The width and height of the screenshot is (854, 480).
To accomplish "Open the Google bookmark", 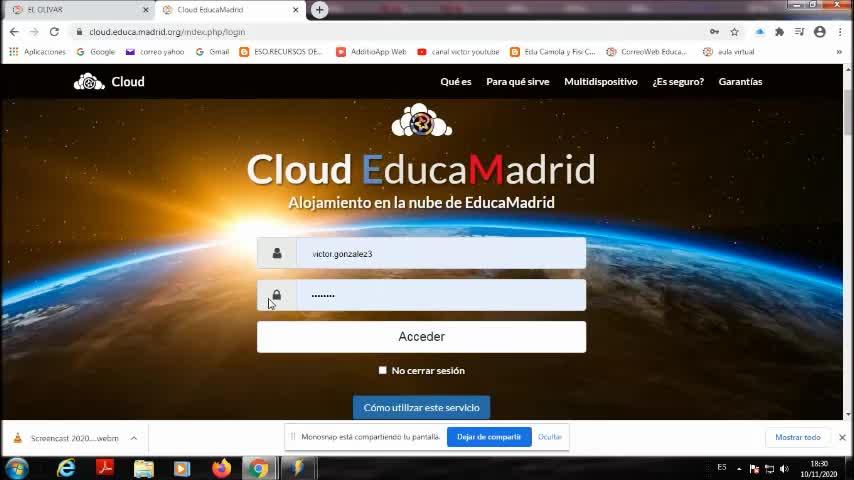I will point(96,52).
